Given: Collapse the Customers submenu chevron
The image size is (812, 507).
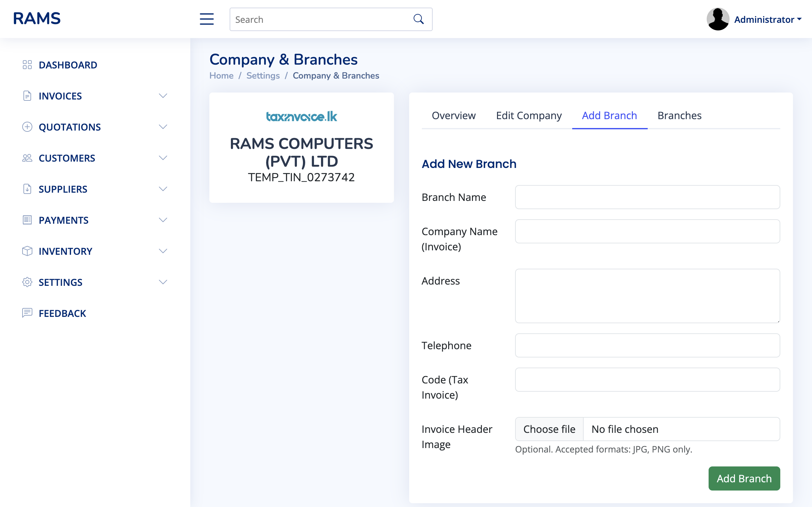Looking at the screenshot, I should (x=163, y=157).
